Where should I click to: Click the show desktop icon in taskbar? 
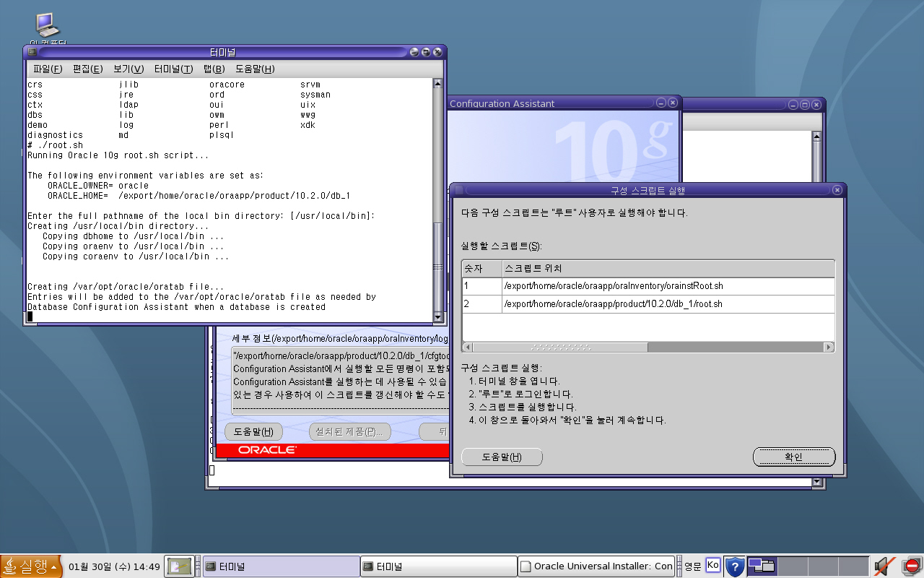click(x=180, y=566)
